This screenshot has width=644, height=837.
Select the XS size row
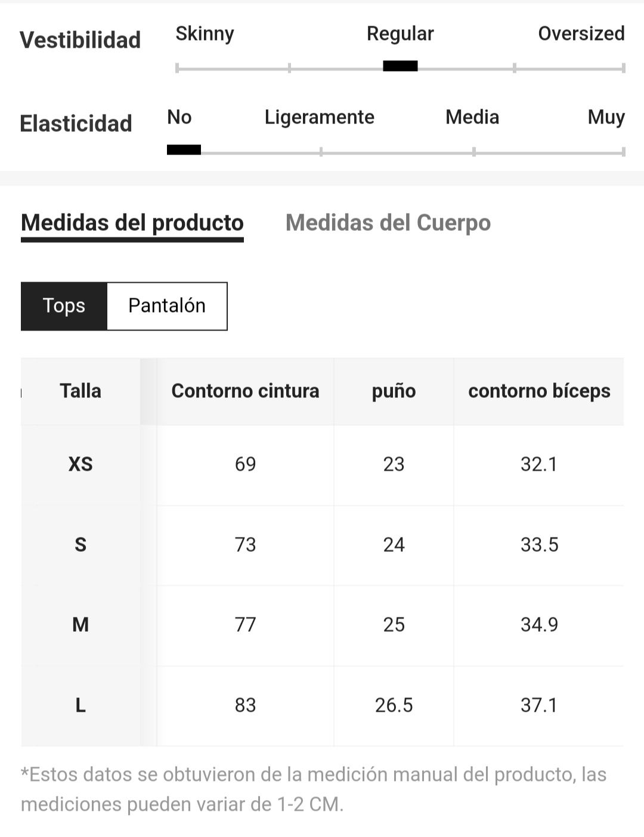(322, 465)
